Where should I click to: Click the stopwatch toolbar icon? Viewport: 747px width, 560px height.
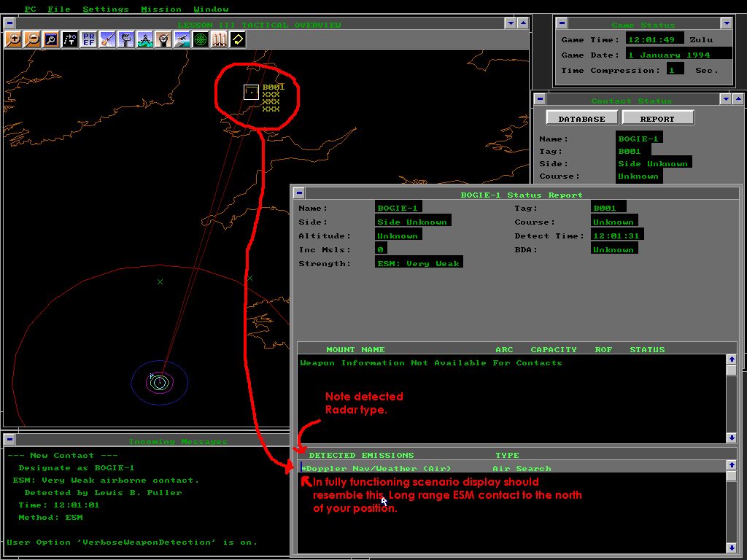[x=163, y=39]
